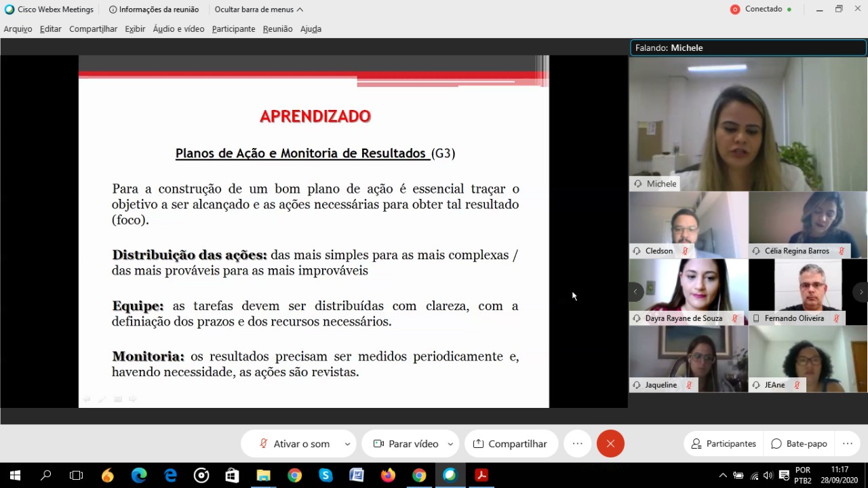Open panel options ellipsis beside Bate-papo
The height and width of the screenshot is (488, 868).
pos(848,444)
